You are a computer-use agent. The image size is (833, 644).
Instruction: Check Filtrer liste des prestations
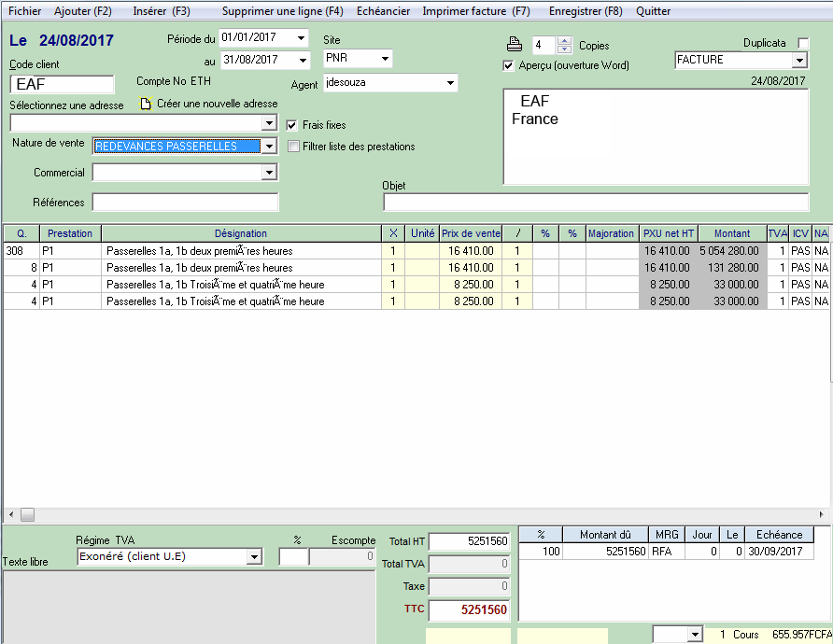click(x=294, y=147)
